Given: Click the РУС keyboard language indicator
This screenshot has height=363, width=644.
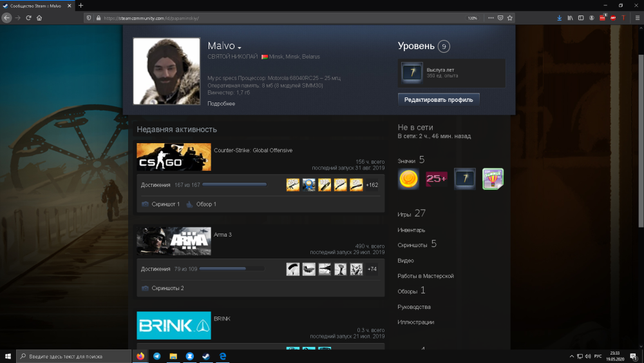Looking at the screenshot, I should tap(598, 357).
